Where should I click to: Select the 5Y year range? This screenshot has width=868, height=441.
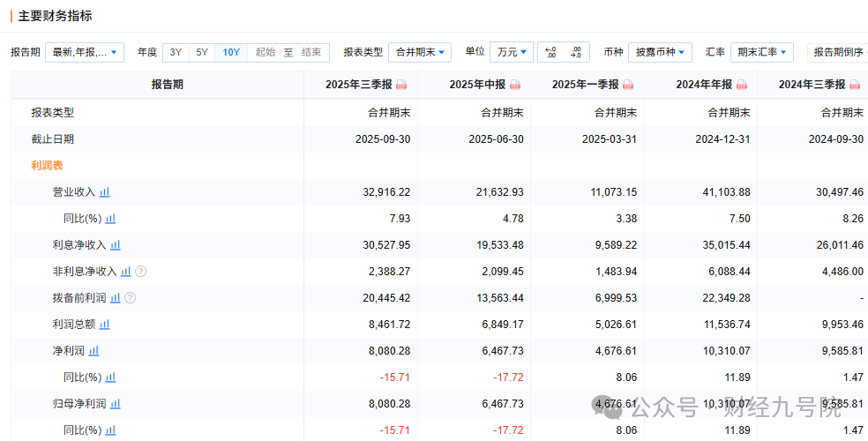[x=202, y=52]
